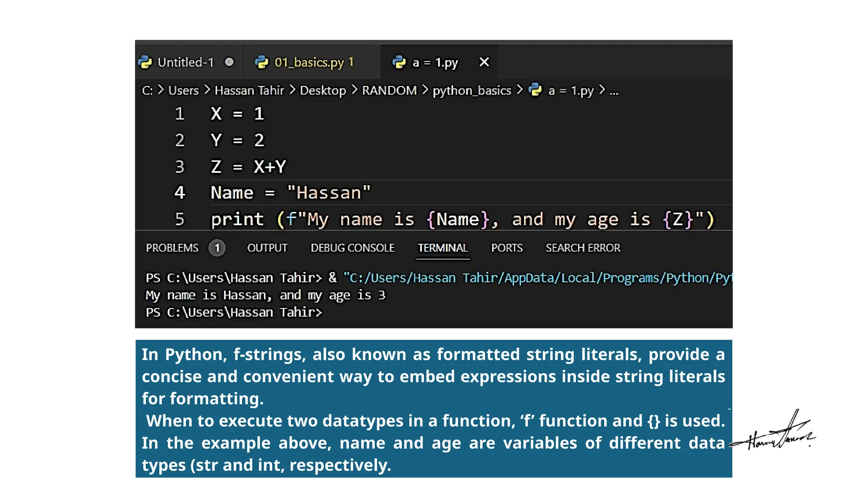Select the SEARCH ERROR panel tab

[582, 248]
